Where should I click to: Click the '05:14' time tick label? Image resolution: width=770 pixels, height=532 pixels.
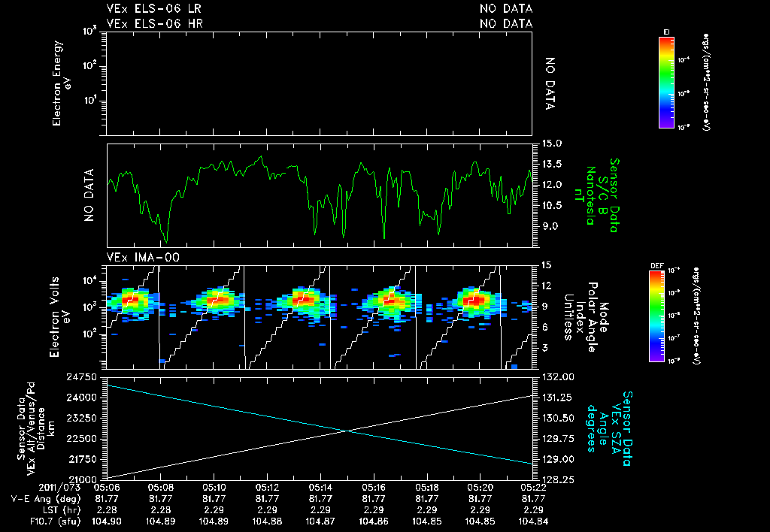[320, 488]
